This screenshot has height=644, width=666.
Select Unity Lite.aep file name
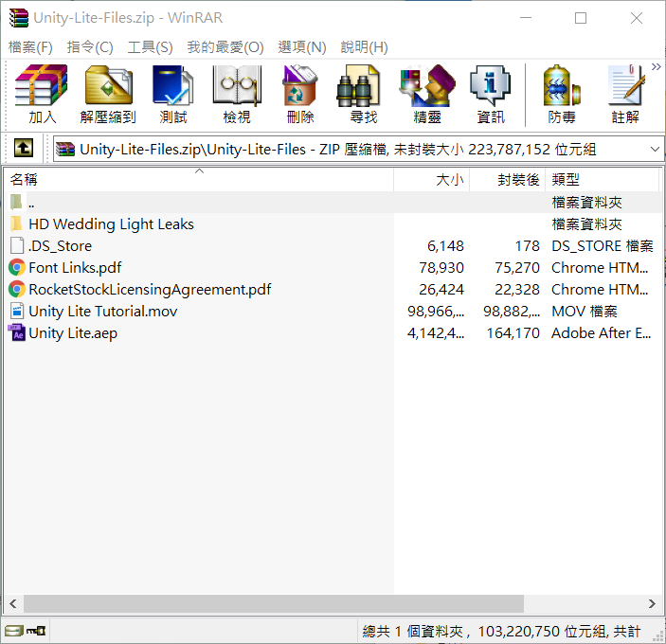73,333
